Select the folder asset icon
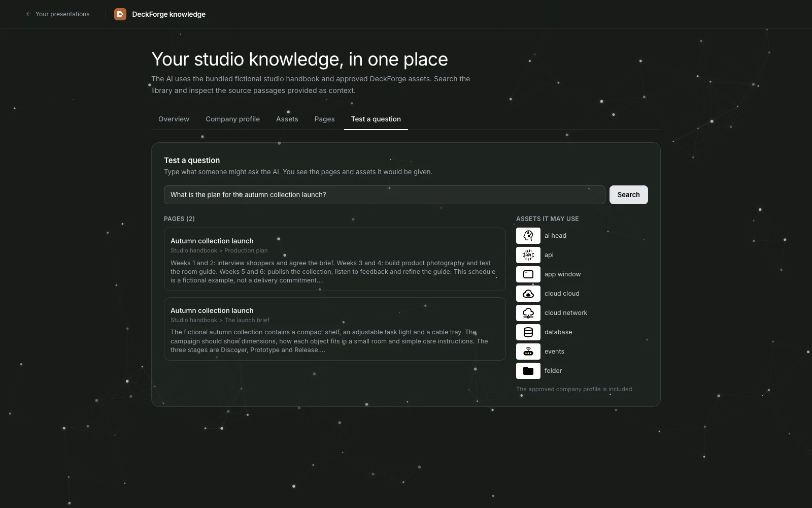The image size is (812, 508). coord(528,371)
